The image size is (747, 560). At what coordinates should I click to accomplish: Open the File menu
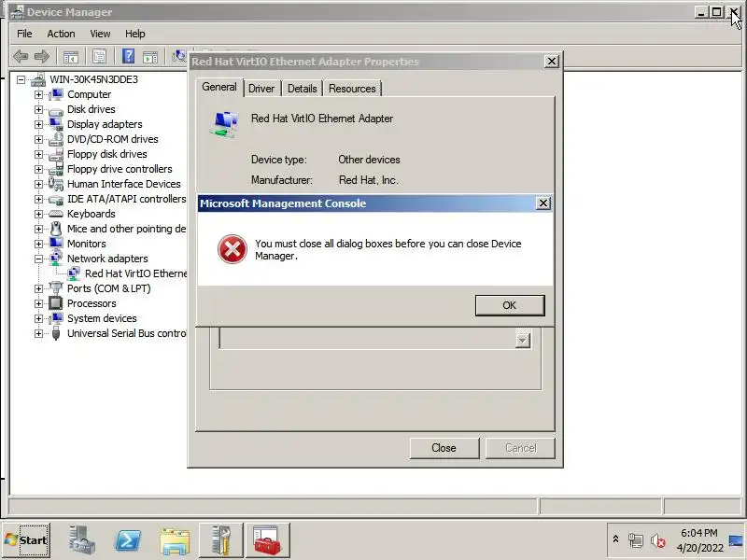(x=24, y=34)
